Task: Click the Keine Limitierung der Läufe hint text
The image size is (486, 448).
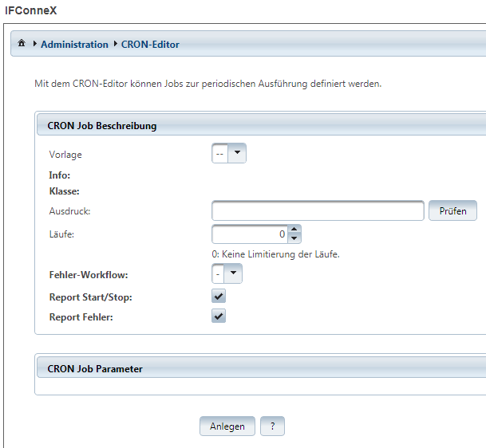Action: coord(275,254)
